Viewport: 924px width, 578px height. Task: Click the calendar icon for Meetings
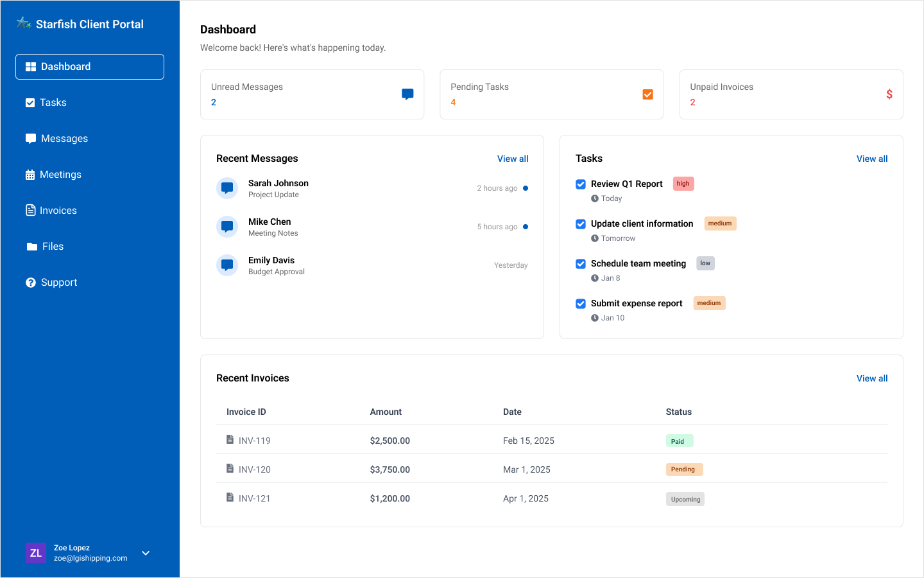coord(30,175)
